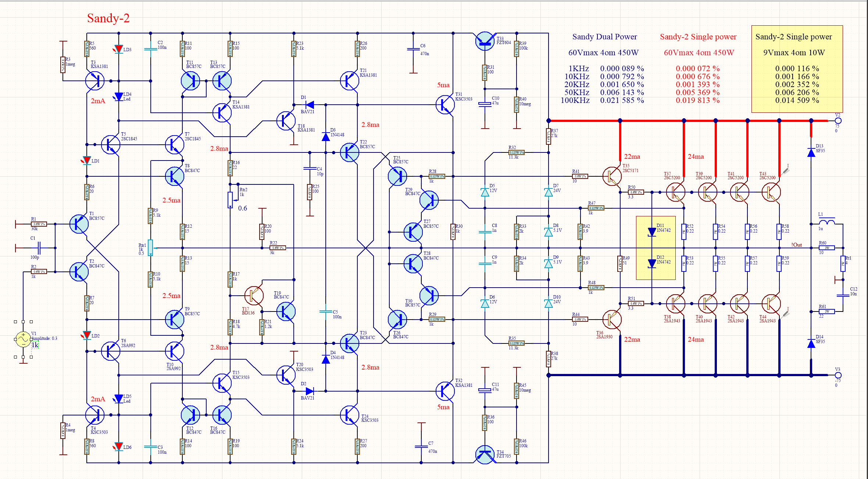Image resolution: width=868 pixels, height=479 pixels.
Task: Click the '9Vmax 4om 10W' text
Action: pos(794,53)
